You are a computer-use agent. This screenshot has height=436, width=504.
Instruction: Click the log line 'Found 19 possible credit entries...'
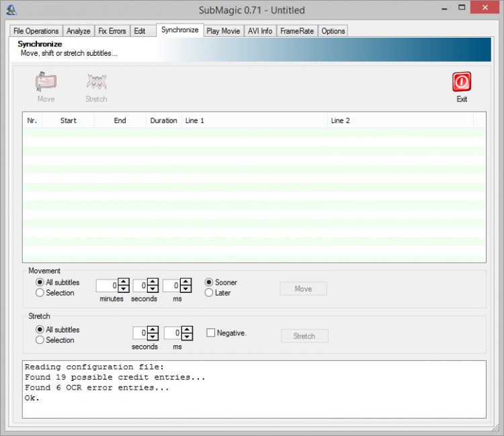(x=115, y=377)
